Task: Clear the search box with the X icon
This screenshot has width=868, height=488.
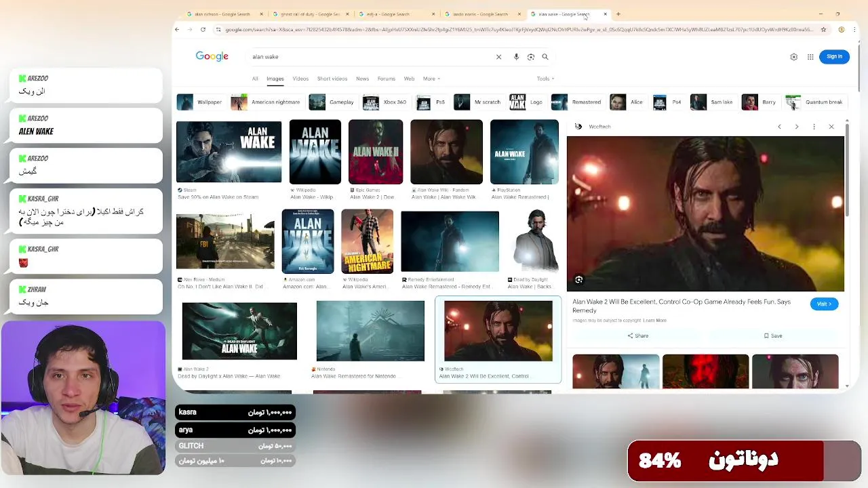Action: [x=498, y=57]
